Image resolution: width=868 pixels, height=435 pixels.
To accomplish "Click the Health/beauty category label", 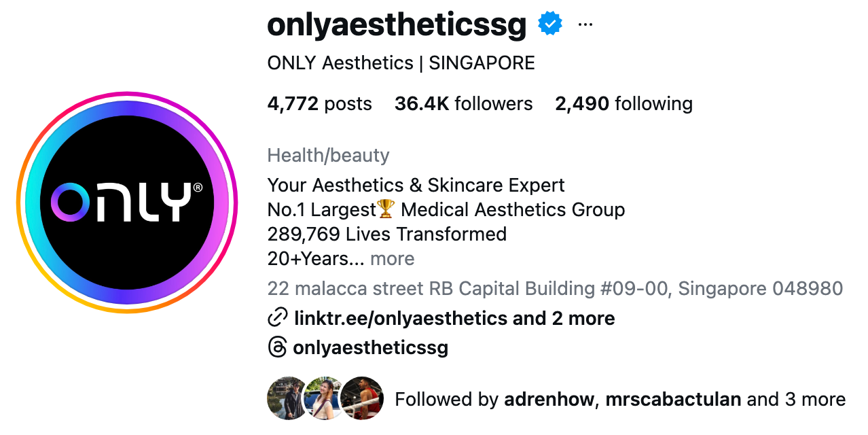I will click(x=328, y=155).
